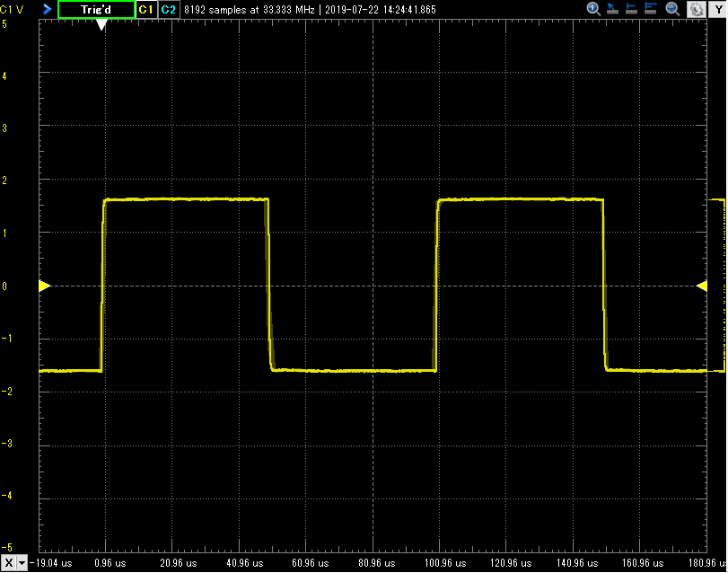Click the green-outlined Trig'd status box
This screenshot has width=728, height=573.
[x=96, y=10]
